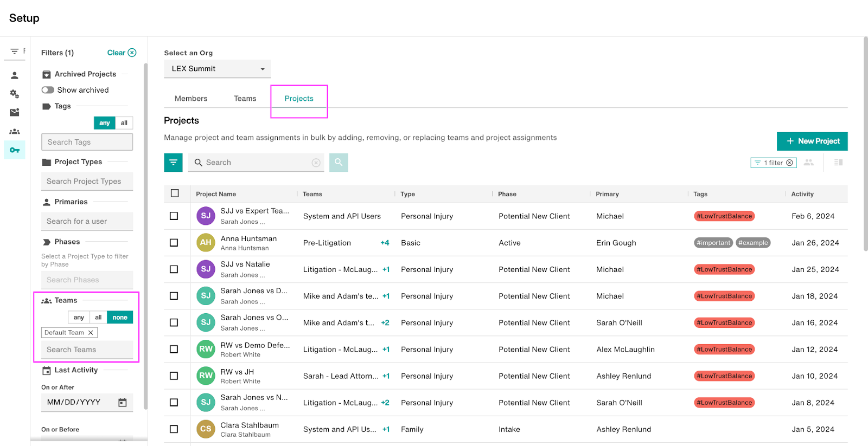The image size is (868, 446).
Task: Click the New Project button
Action: coord(812,141)
